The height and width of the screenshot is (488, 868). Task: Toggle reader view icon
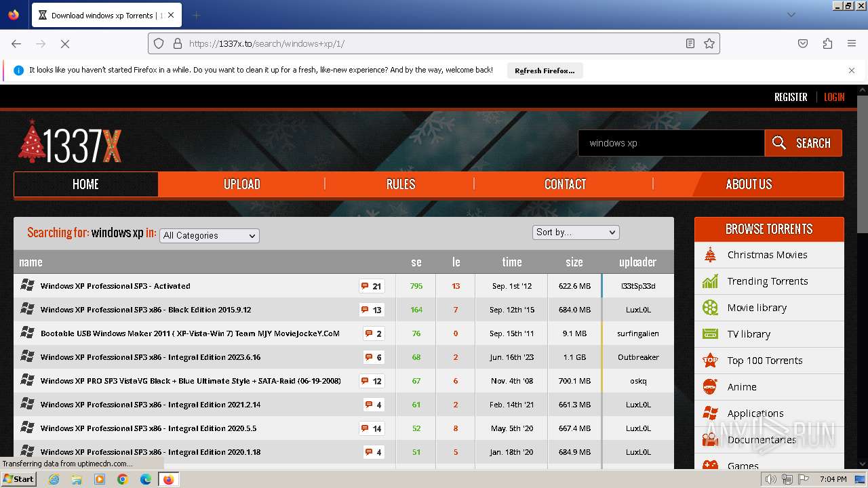tap(690, 43)
